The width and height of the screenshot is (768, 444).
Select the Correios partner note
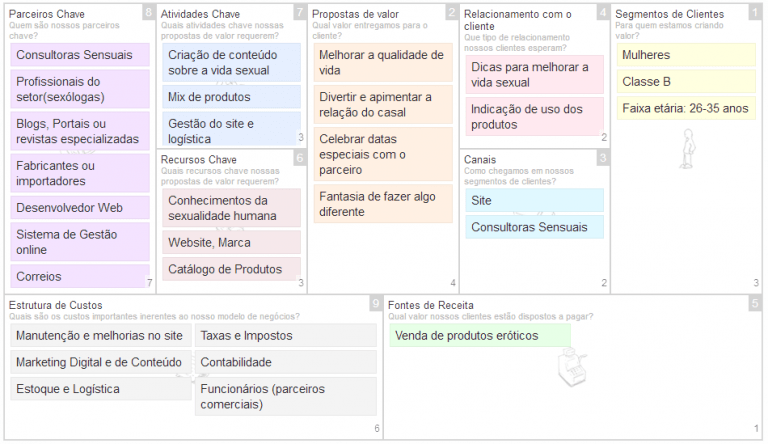coord(80,276)
